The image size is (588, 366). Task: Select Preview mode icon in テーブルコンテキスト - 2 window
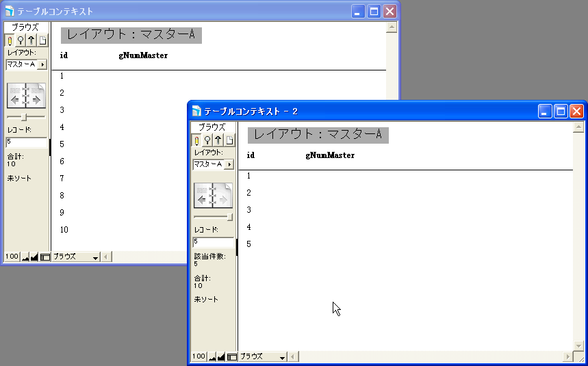(229, 140)
